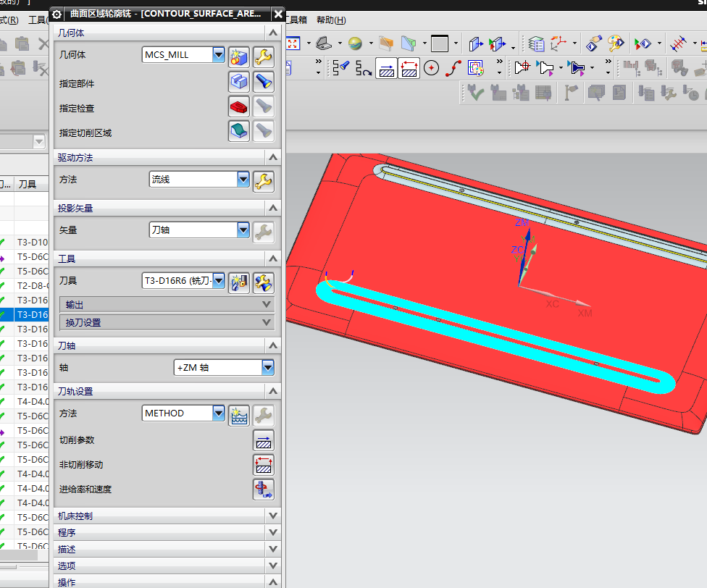Screen dimensions: 707x588
Task: Select the T2-D8 operation row
Action: pos(25,285)
